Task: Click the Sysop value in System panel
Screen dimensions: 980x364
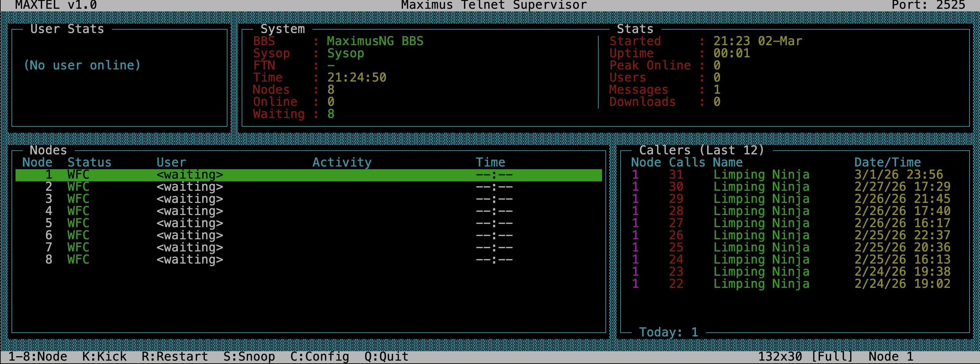Action: pyautogui.click(x=346, y=53)
